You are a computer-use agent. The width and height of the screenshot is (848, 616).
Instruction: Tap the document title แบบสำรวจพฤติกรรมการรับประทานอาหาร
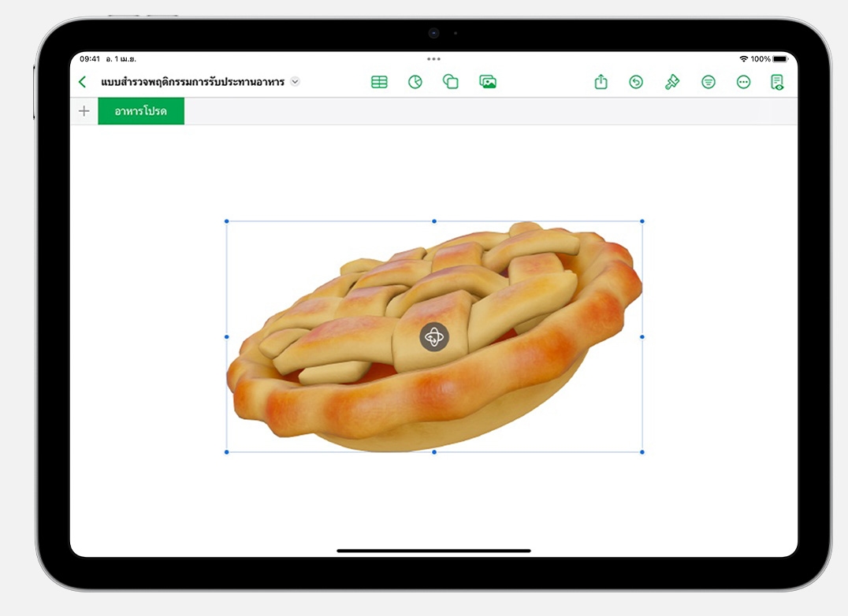click(192, 82)
